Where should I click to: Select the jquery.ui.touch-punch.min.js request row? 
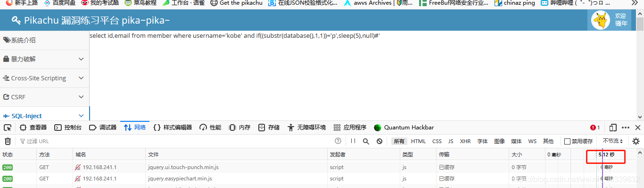pyautogui.click(x=318, y=167)
